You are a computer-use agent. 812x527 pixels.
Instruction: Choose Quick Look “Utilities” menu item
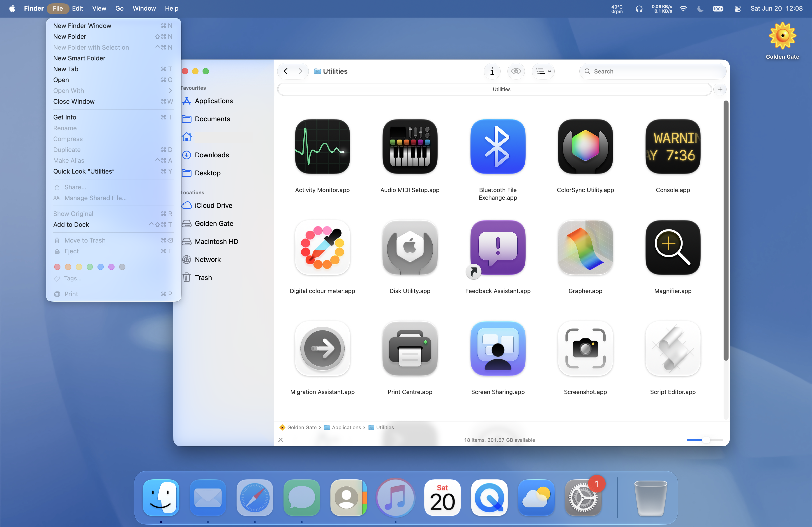click(113, 172)
